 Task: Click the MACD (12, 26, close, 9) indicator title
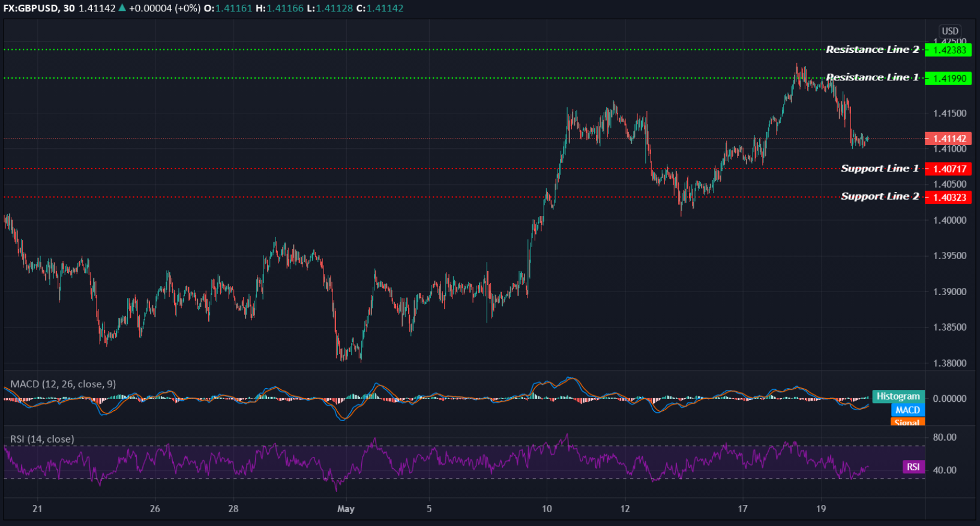tap(63, 384)
